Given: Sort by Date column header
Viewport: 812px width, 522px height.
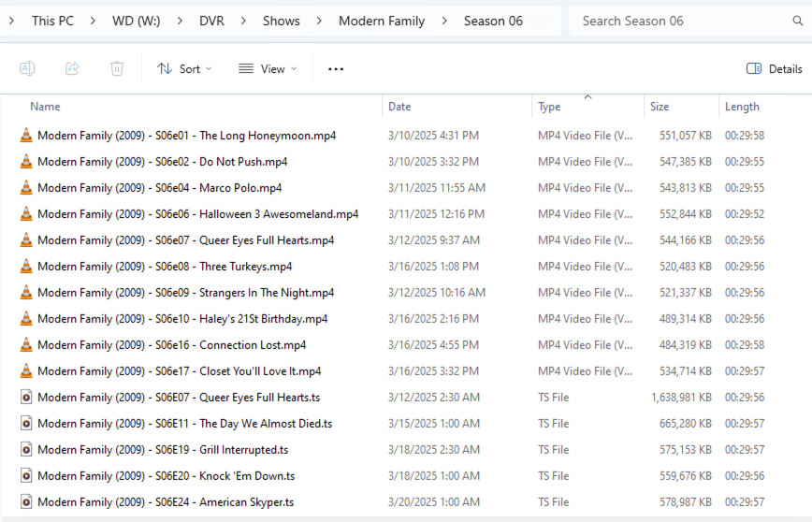Looking at the screenshot, I should [x=399, y=106].
